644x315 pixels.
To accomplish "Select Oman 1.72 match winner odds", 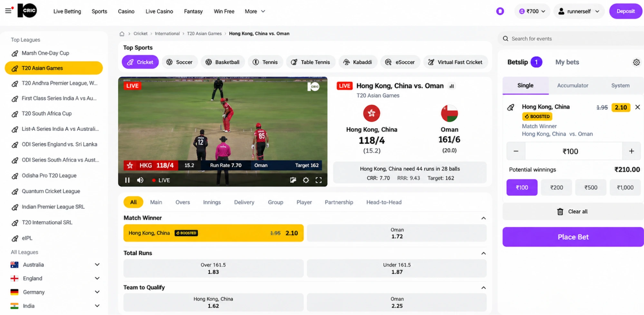I will (397, 233).
